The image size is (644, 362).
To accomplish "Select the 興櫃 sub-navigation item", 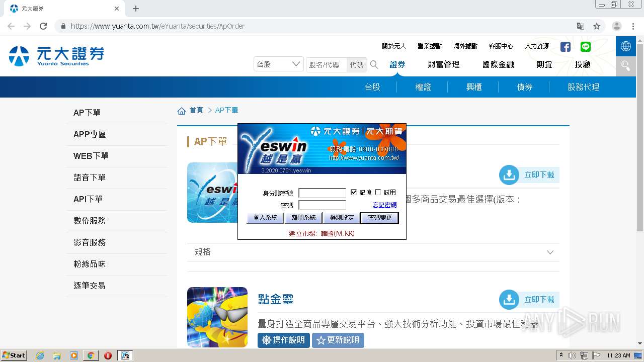I will (x=474, y=87).
